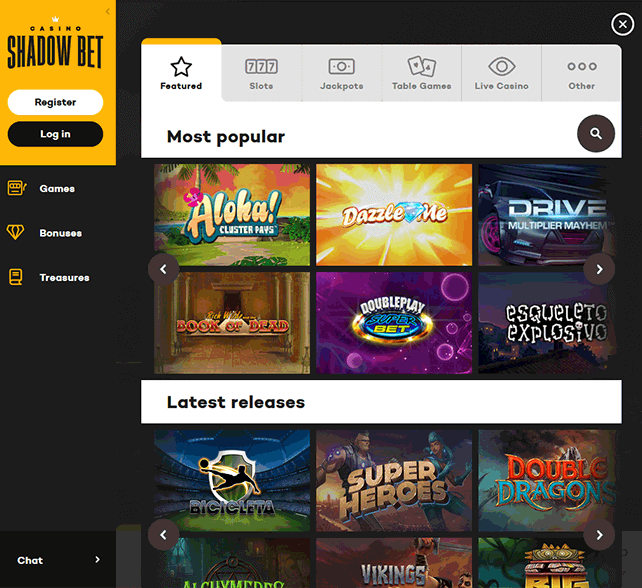Image resolution: width=642 pixels, height=588 pixels.
Task: Open the Chat bar
Action: 58,560
